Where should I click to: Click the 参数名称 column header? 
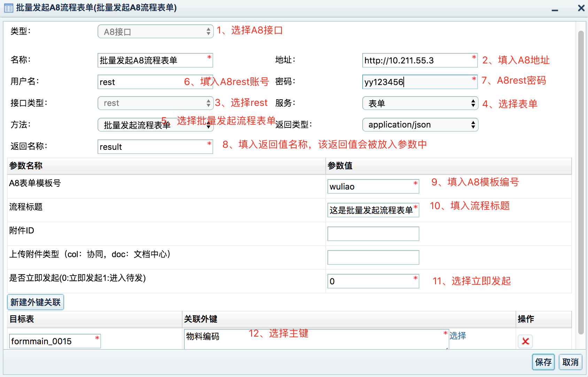coord(167,166)
